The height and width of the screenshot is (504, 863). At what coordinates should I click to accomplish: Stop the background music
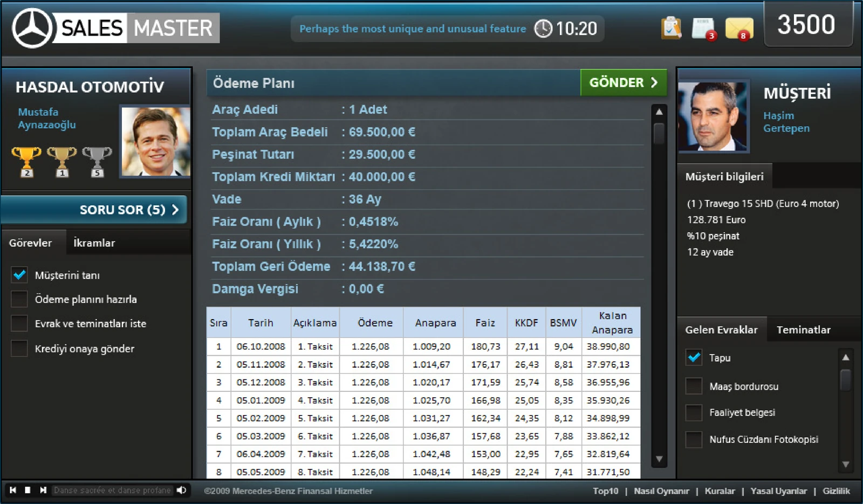point(28,490)
